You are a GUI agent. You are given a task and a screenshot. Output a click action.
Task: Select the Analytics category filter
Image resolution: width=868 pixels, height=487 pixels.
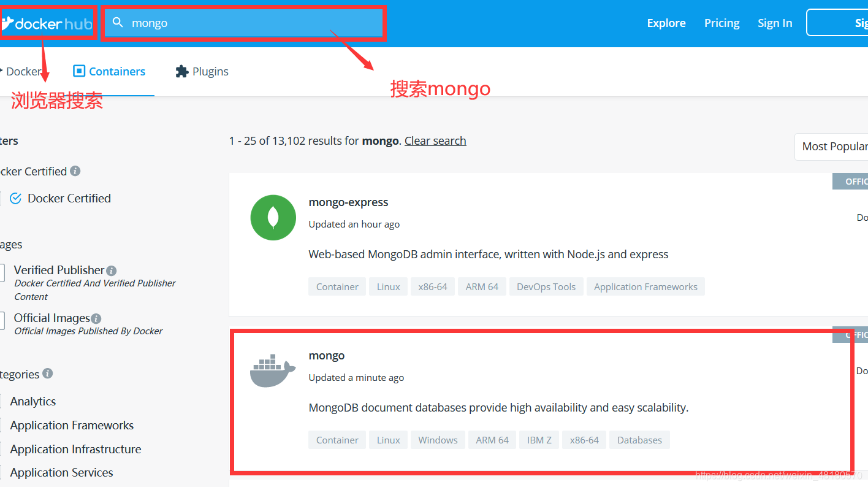tap(33, 401)
